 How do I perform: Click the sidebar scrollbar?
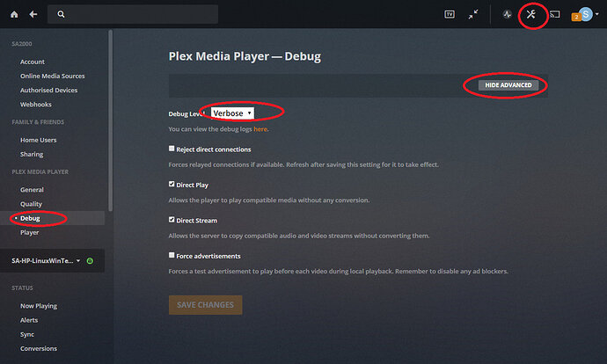110,120
